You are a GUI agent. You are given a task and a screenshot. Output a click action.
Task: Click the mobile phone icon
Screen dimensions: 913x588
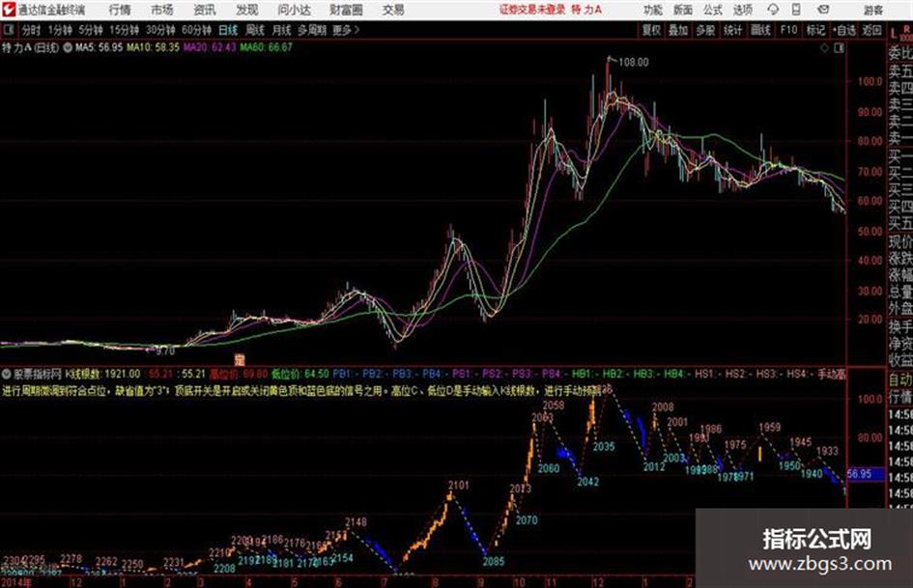click(x=796, y=10)
